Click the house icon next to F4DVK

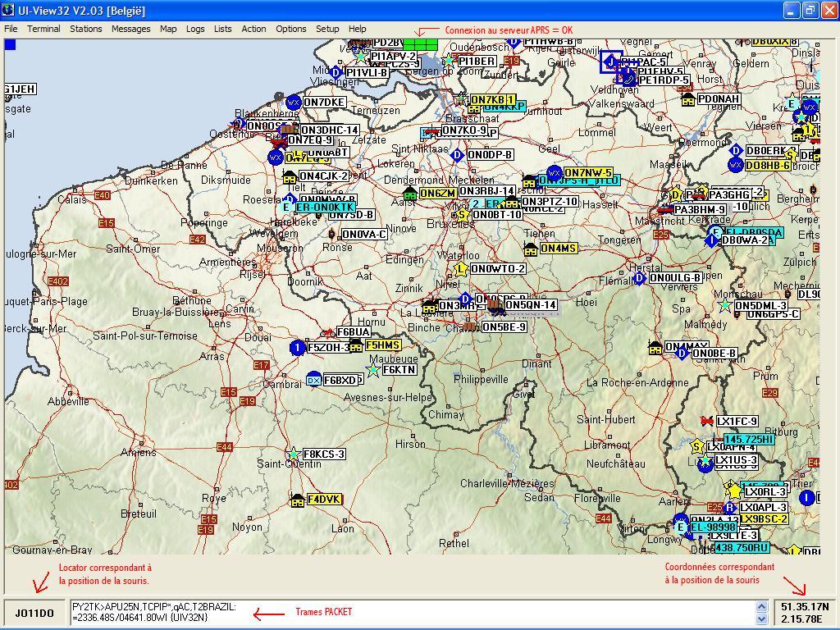tap(298, 500)
